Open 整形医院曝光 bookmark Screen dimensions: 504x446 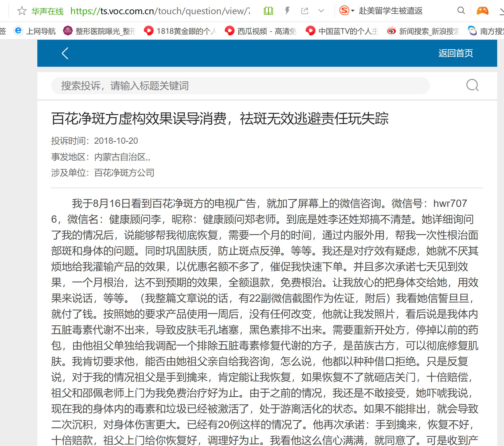coord(99,31)
